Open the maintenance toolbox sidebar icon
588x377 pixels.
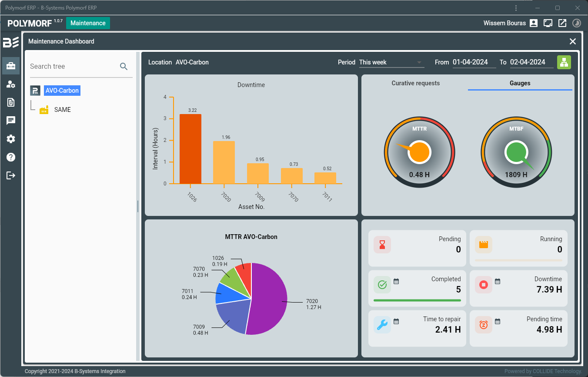coord(11,66)
